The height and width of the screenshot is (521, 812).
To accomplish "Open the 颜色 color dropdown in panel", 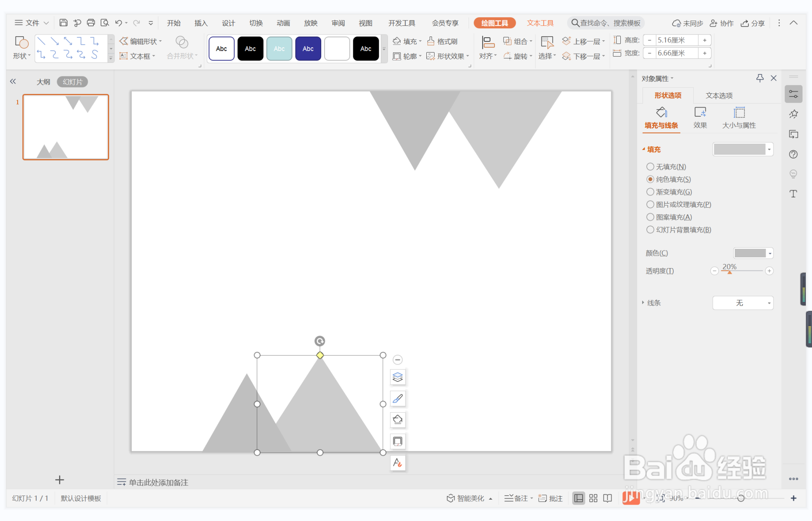I will click(x=753, y=253).
